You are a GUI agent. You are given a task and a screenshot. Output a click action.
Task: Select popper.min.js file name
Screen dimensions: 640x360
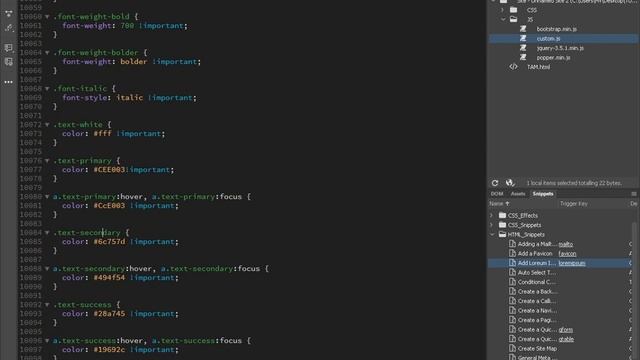(x=553, y=58)
